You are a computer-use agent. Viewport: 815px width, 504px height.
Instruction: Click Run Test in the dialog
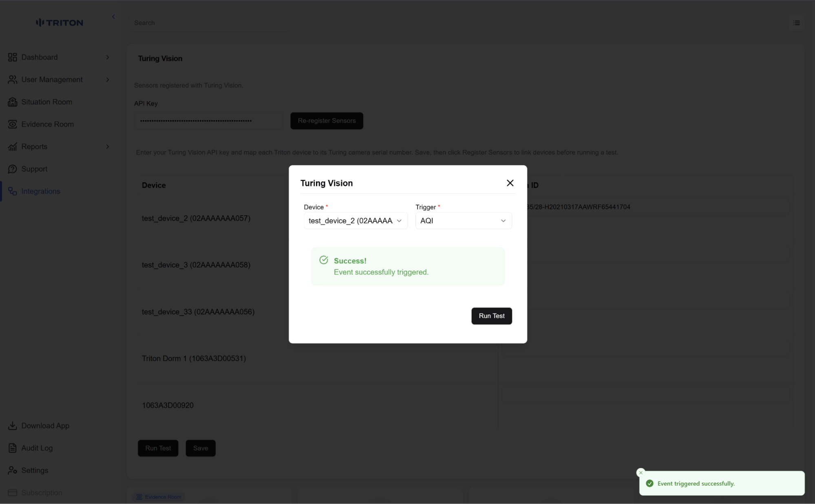click(492, 316)
